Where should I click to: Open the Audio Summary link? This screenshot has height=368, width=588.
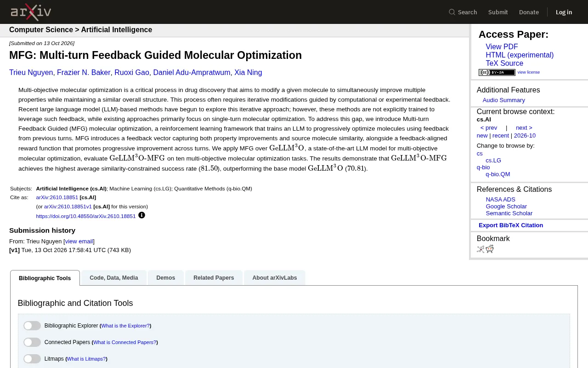click(x=503, y=100)
